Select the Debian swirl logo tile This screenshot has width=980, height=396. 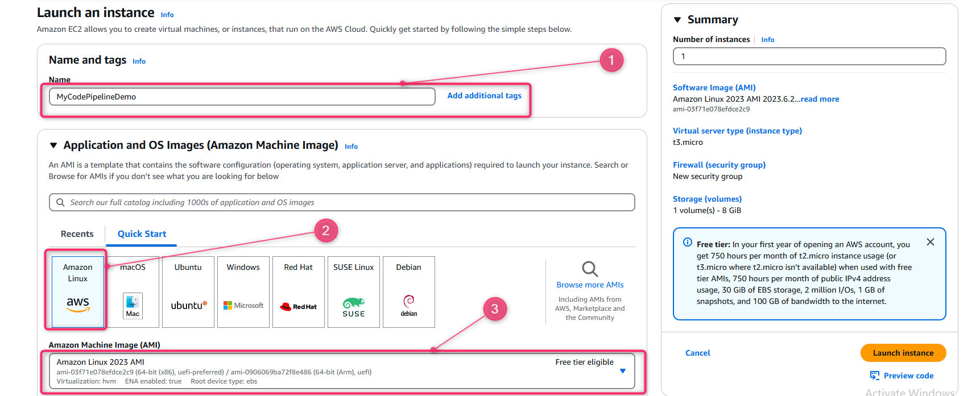(409, 291)
